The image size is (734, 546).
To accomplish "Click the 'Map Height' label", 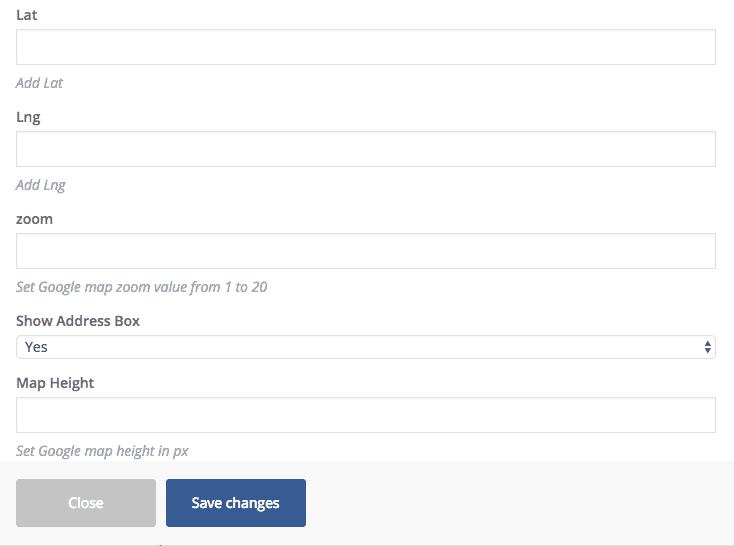I will coord(55,383).
